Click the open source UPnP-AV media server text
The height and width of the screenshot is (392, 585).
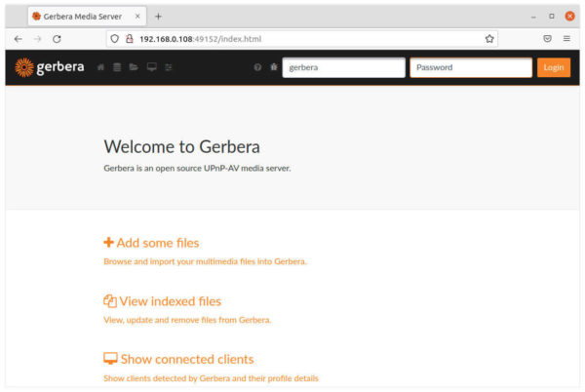197,169
